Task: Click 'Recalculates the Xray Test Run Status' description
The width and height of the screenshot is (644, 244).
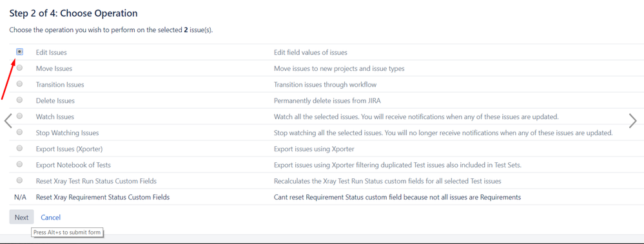Action: point(387,181)
